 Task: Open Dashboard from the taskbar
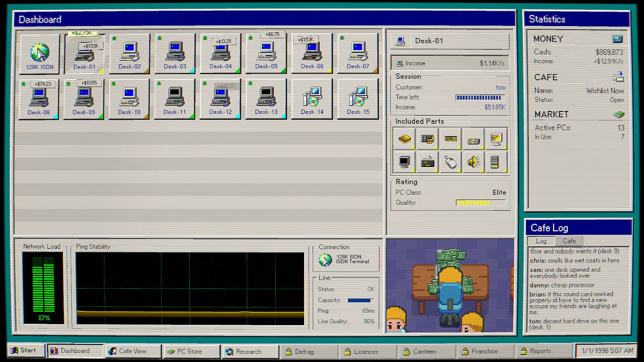75,351
